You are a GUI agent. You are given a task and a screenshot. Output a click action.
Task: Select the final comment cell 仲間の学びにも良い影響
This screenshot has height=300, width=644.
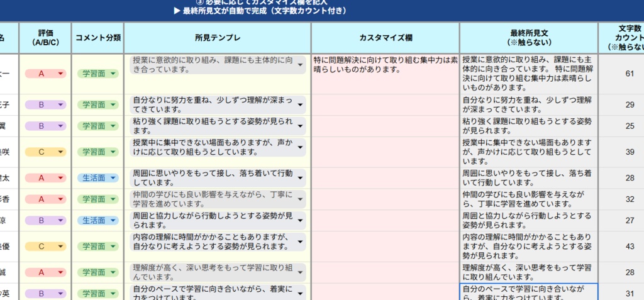point(528,199)
